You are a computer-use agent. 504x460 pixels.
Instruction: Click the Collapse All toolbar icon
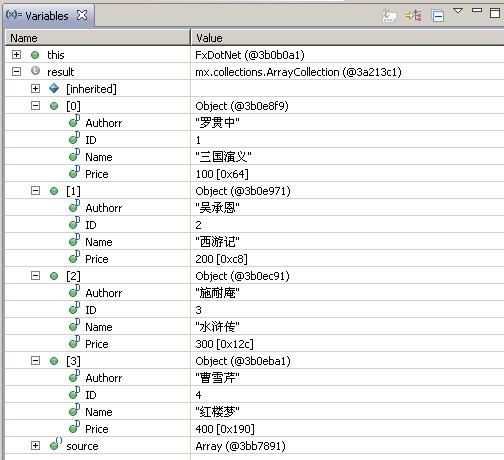coord(438,16)
